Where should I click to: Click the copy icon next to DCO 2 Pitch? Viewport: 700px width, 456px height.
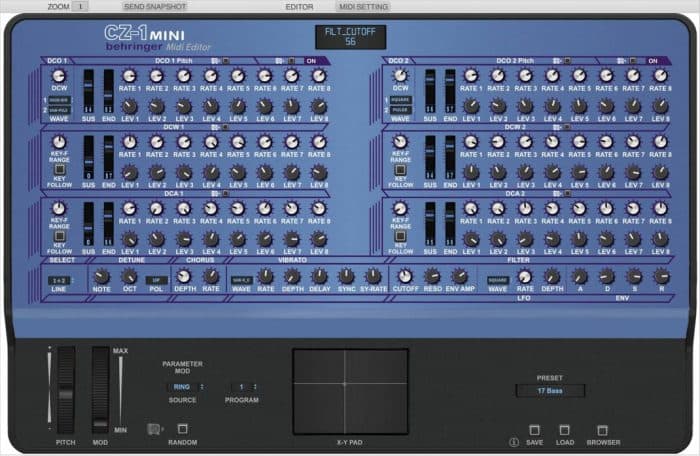coord(557,61)
